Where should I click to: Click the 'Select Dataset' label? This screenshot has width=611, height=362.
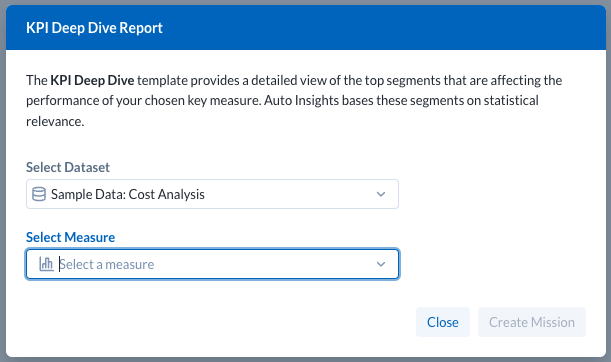(68, 167)
